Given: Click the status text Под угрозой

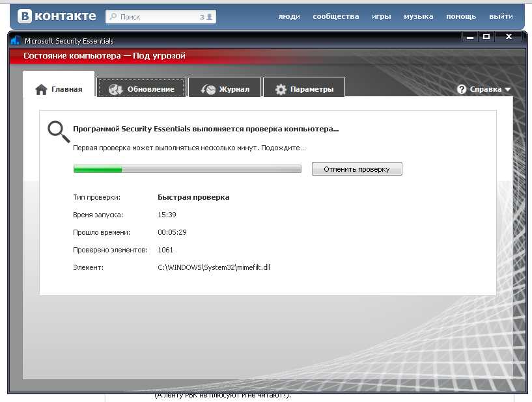Looking at the screenshot, I should coord(159,55).
